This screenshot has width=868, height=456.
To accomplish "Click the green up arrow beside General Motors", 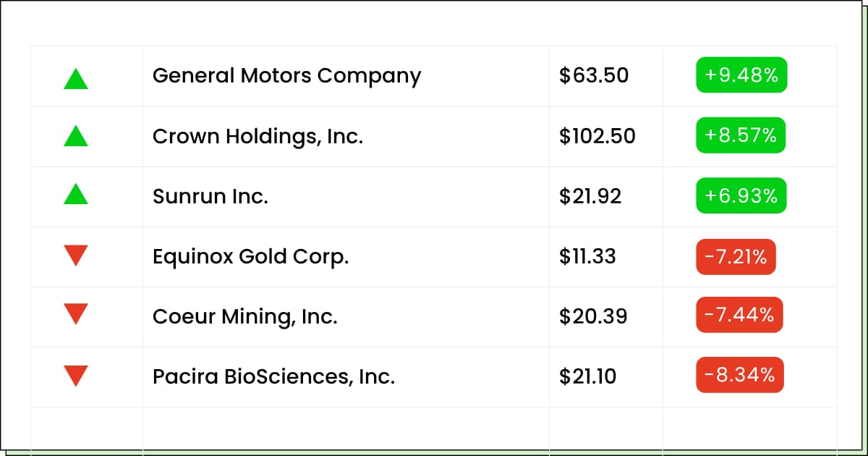I will [76, 78].
